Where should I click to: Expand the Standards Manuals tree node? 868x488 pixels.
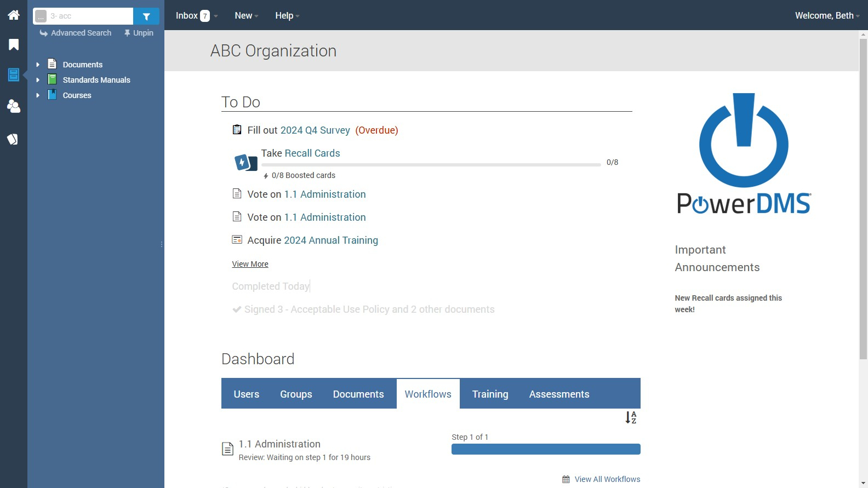click(x=38, y=80)
